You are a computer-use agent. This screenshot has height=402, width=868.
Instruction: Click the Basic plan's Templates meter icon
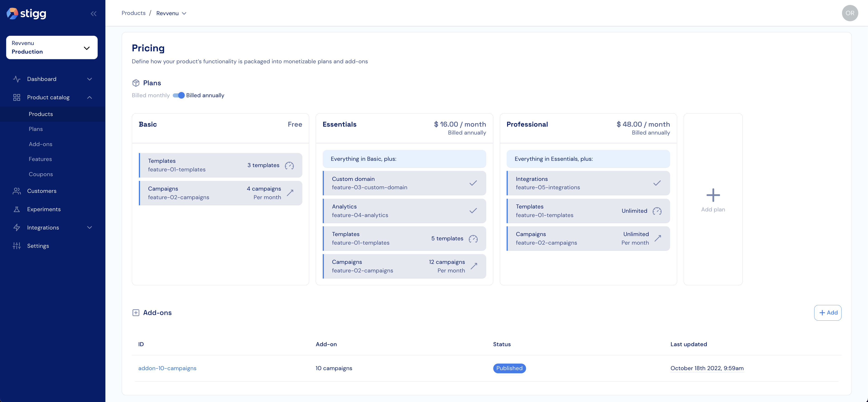click(x=289, y=166)
